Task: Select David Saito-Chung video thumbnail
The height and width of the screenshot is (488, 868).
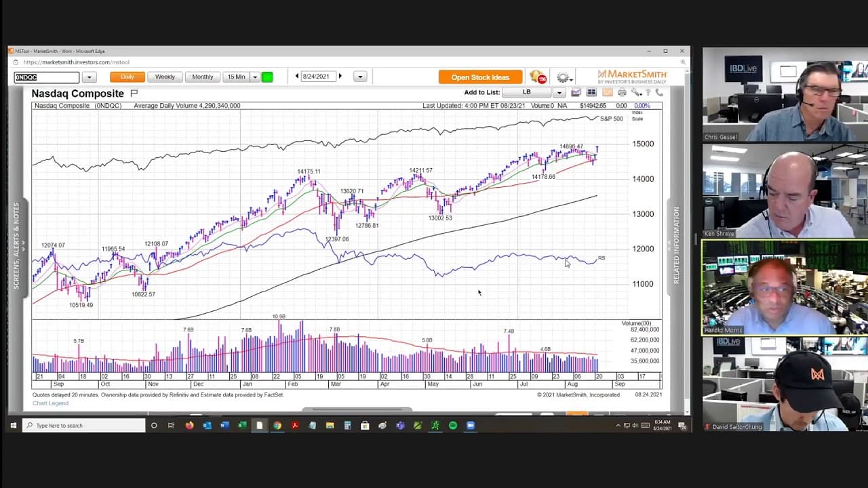Action: (785, 384)
